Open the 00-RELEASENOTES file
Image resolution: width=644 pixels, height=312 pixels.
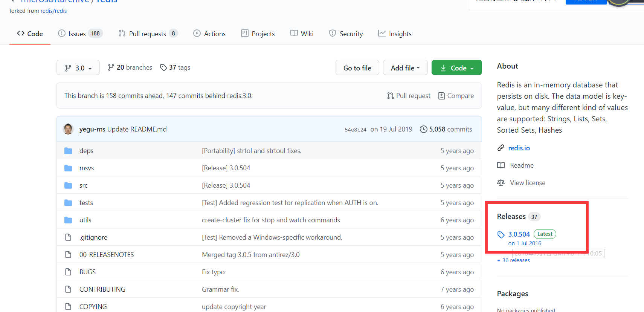[107, 255]
